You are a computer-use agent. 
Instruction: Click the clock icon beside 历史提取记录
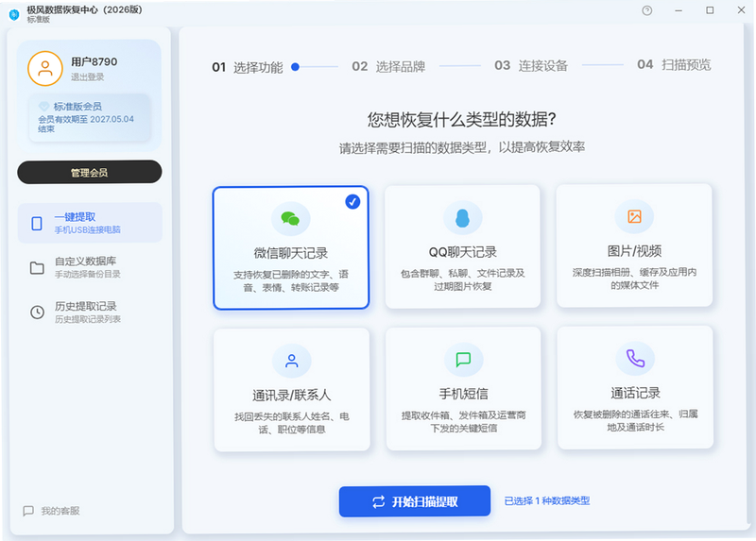[x=37, y=313]
